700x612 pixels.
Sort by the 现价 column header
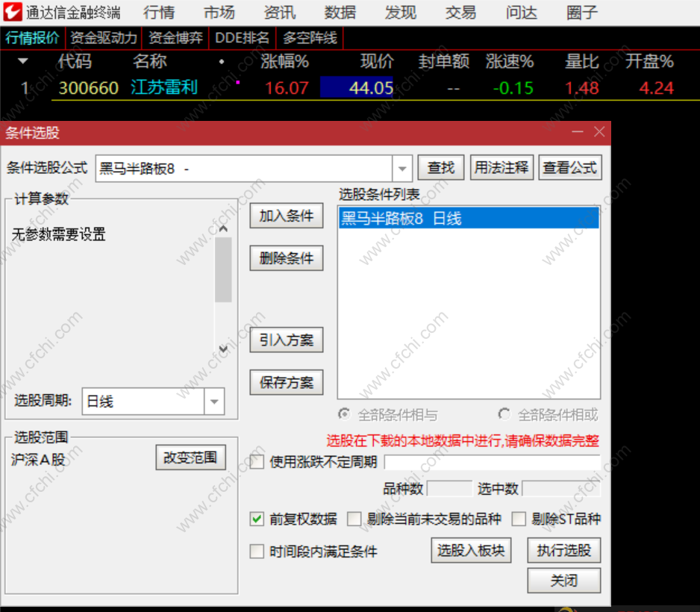(x=377, y=61)
